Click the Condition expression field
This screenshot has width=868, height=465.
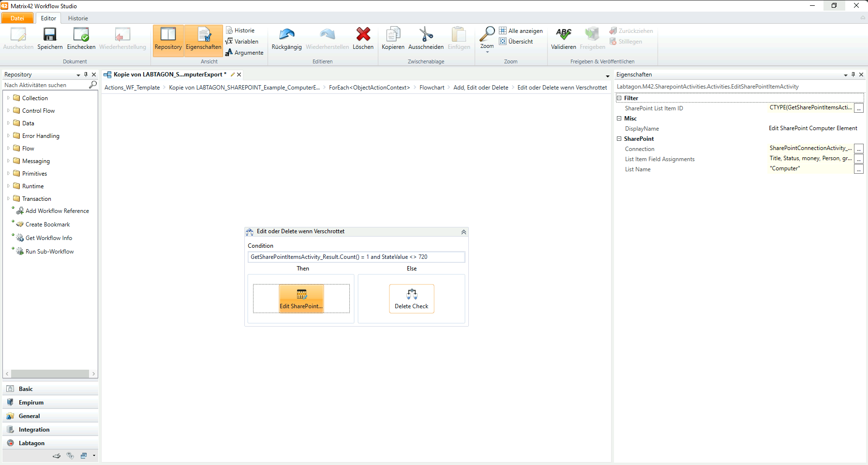[356, 257]
